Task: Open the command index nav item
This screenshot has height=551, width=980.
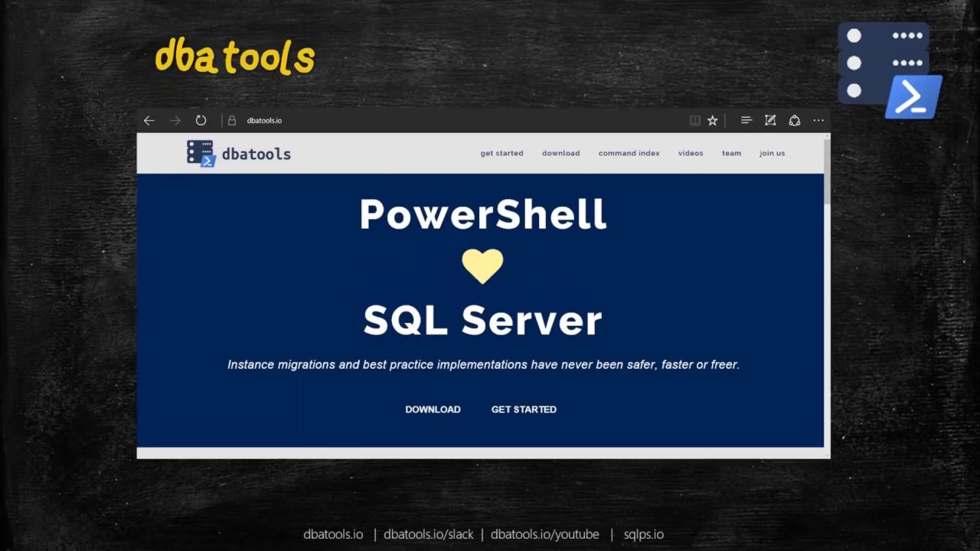Action: 629,153
